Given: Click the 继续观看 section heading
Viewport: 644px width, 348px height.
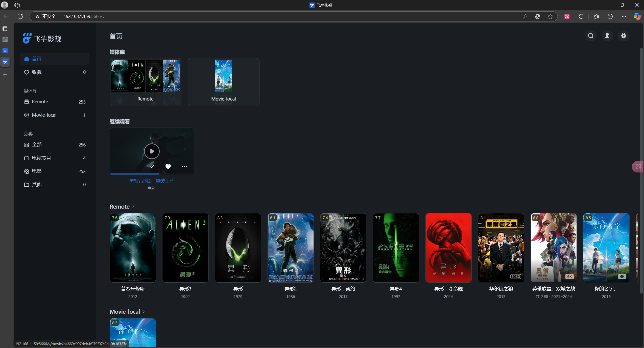Looking at the screenshot, I should tap(120, 122).
